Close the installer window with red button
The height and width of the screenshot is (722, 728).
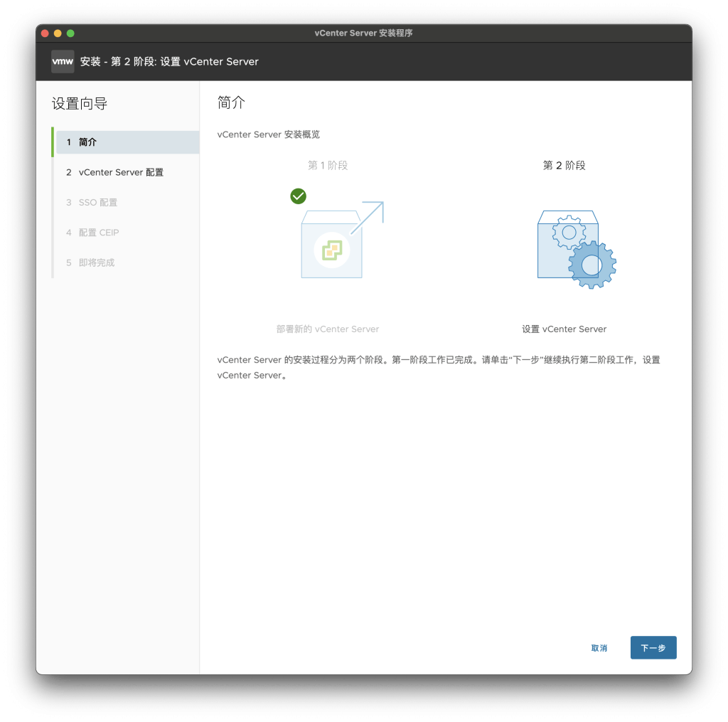point(45,33)
